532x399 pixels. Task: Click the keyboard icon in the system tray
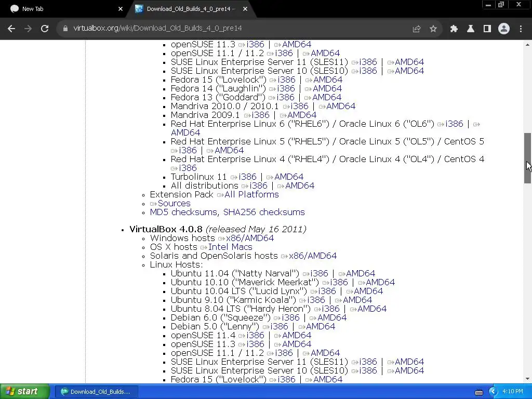click(479, 392)
